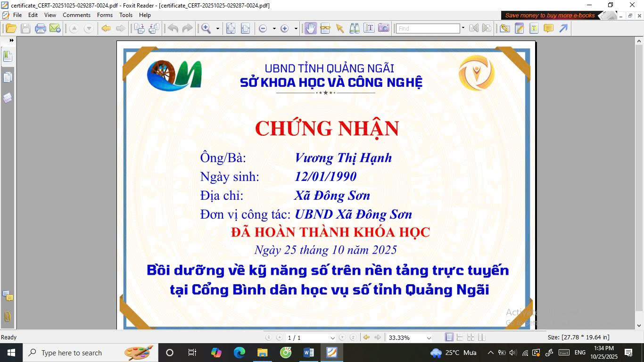Click inside the Find text field
Screen dimensions: 644x362
click(x=428, y=29)
